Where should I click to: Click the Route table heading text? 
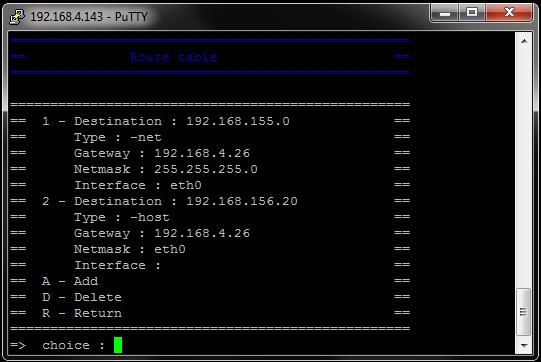coord(174,57)
